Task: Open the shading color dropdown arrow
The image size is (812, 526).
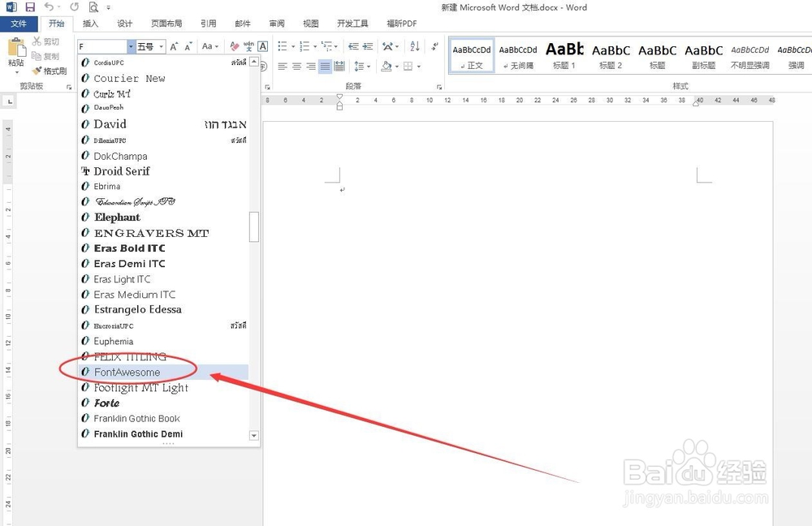Action: 397,67
